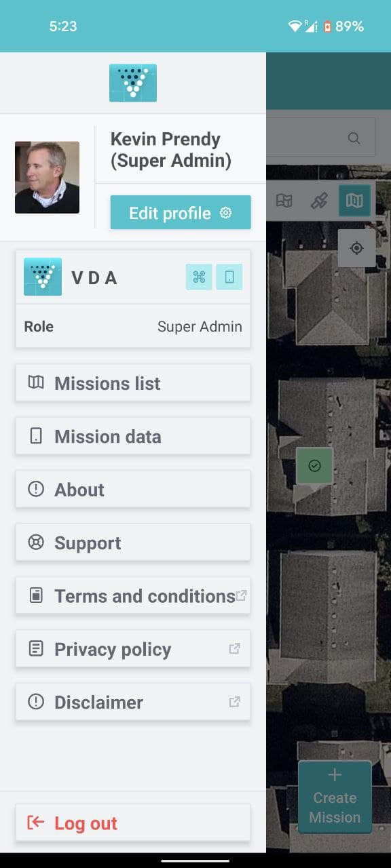Center map with the location crosshair
This screenshot has width=391, height=868.
(356, 248)
